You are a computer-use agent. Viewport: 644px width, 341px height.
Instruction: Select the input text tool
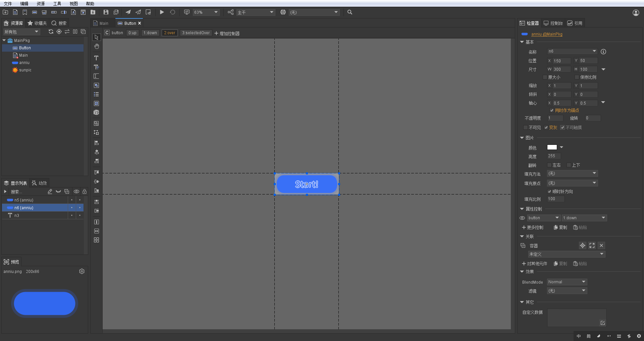tap(96, 76)
